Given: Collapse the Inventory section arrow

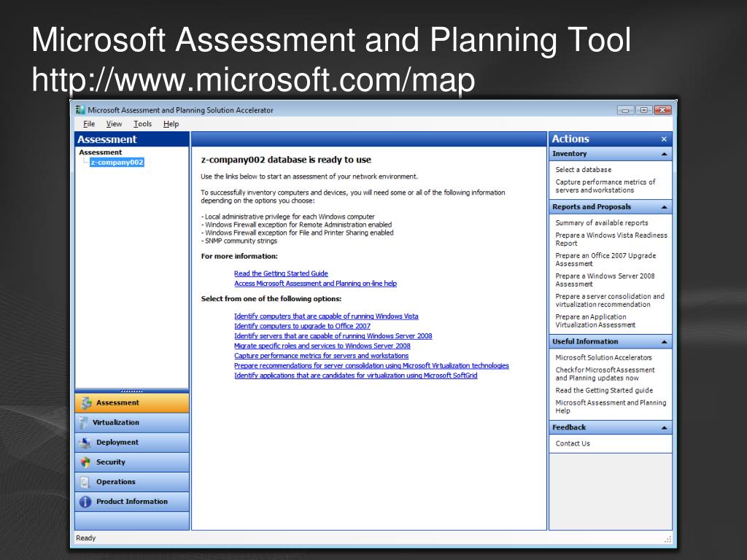Looking at the screenshot, I should pos(664,154).
